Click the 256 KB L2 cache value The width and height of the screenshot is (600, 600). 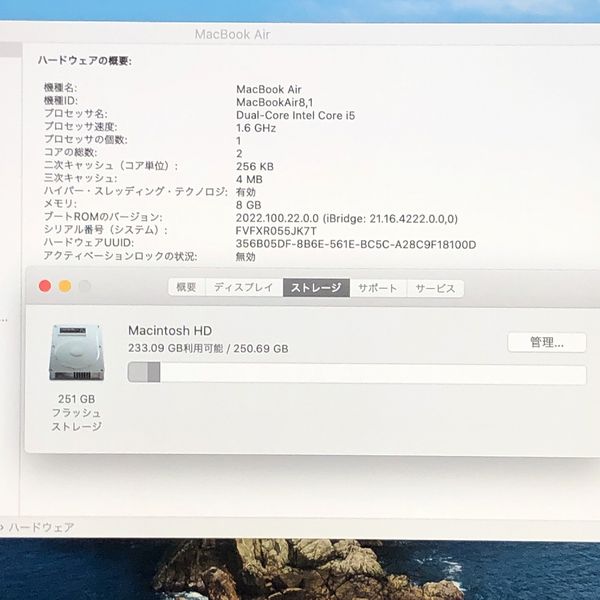click(255, 166)
